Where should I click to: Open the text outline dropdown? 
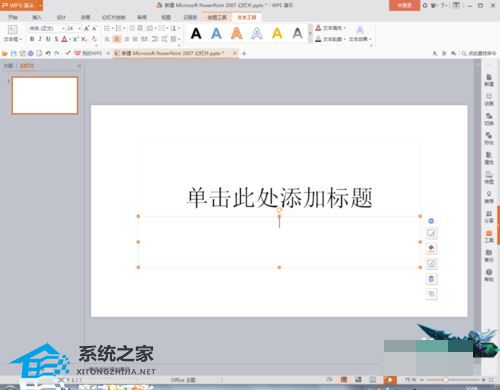point(331,39)
